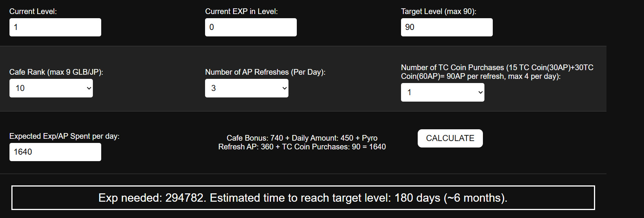Viewport: 644px width, 218px height.
Task: Click the "Expected Exp/AP Spent per day:" label
Action: 64,136
